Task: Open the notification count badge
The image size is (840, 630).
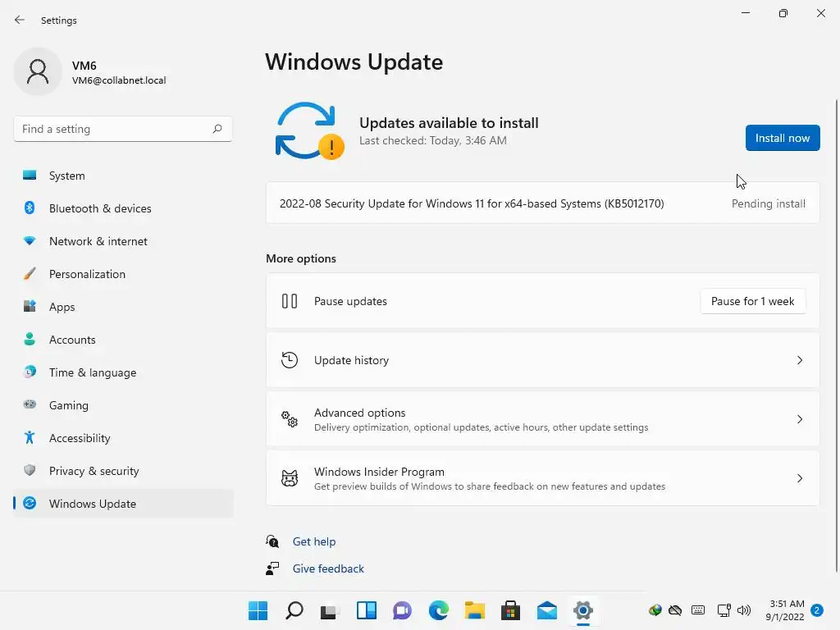Action: tap(817, 610)
